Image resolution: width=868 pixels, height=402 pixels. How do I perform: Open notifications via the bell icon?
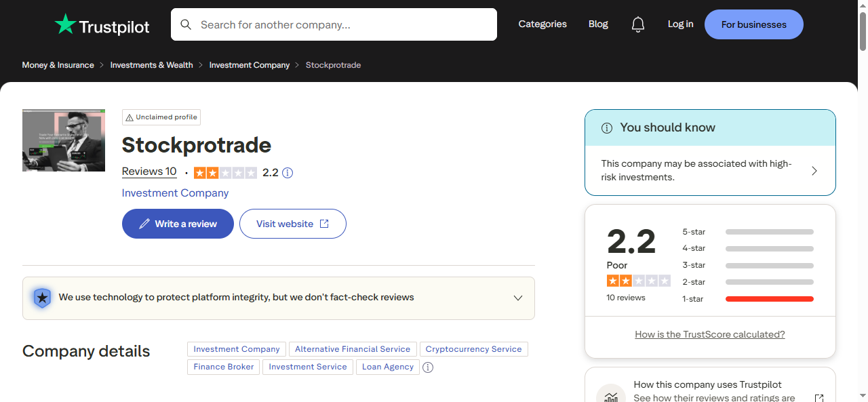[x=637, y=24]
